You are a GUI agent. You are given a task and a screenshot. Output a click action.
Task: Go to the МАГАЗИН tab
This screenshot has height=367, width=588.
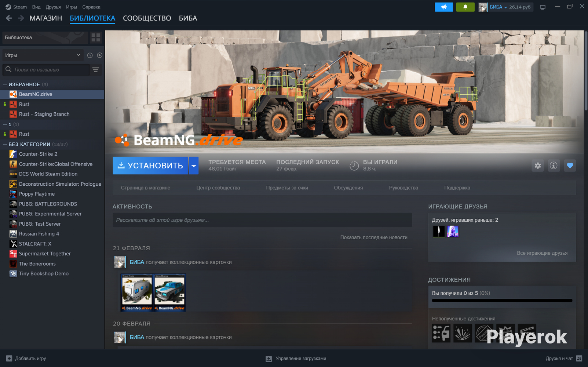pos(46,18)
